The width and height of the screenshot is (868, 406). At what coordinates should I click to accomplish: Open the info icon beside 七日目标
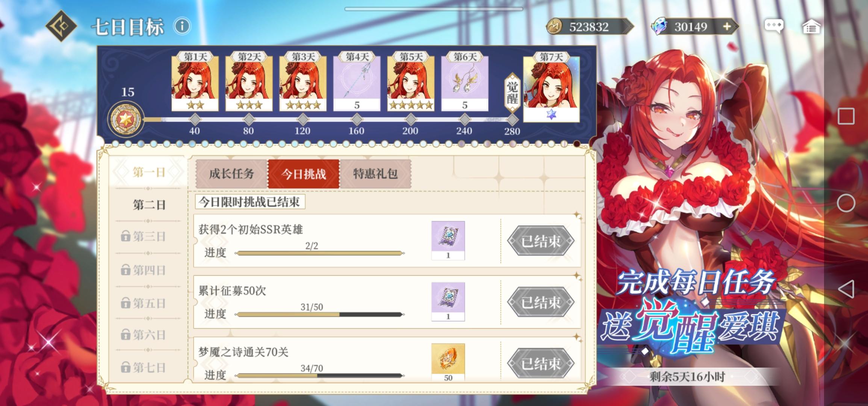click(x=182, y=26)
